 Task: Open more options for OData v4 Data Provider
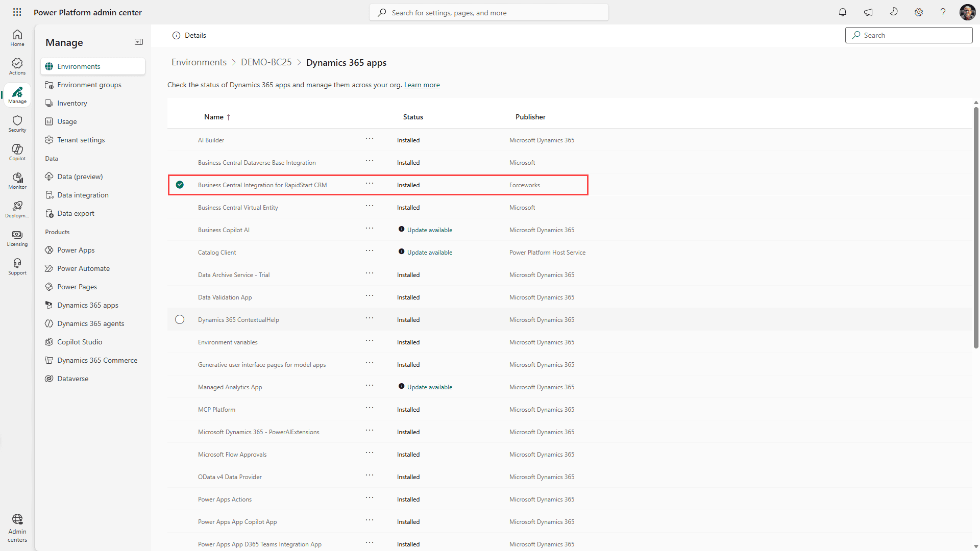[370, 475]
